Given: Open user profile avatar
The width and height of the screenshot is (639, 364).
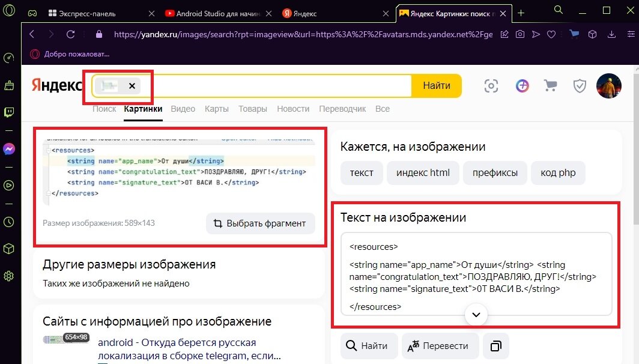Looking at the screenshot, I should point(609,86).
